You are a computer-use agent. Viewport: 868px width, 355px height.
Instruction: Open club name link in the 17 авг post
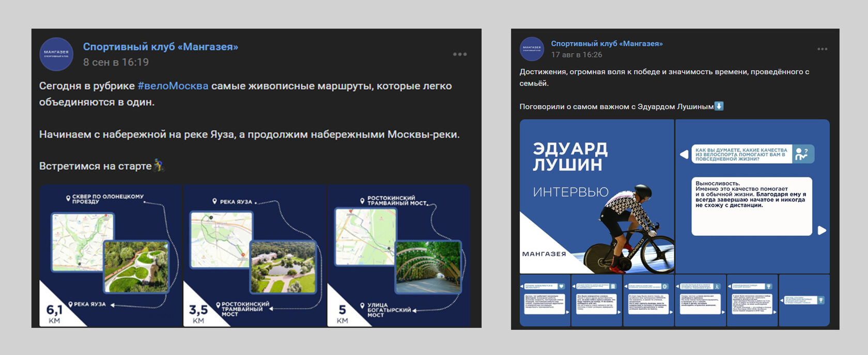tap(607, 43)
